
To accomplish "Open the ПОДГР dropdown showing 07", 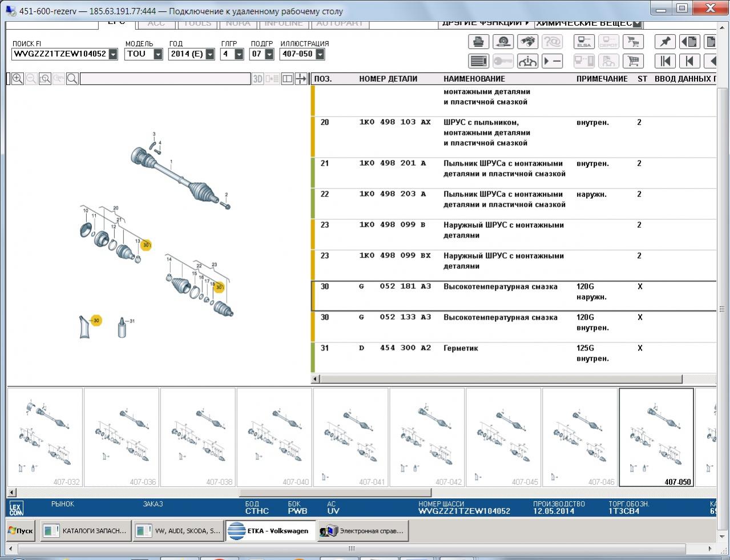I will (268, 54).
